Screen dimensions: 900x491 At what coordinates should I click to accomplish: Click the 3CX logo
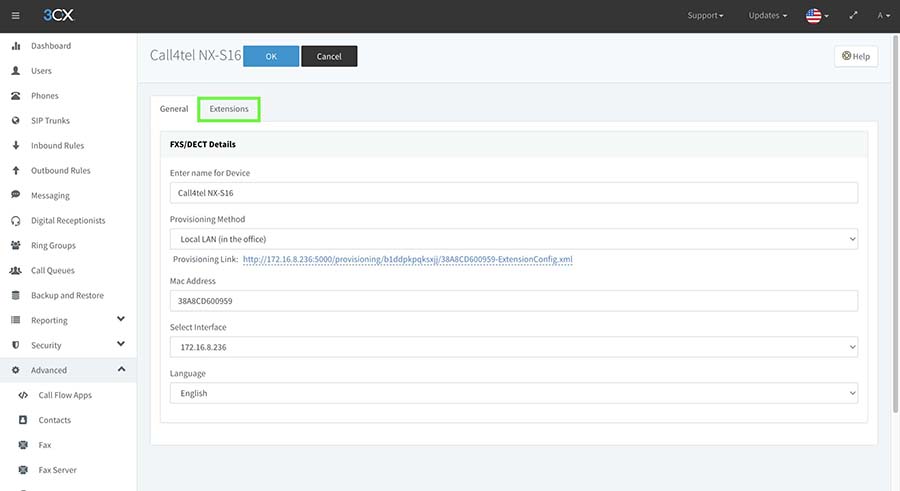[x=58, y=15]
